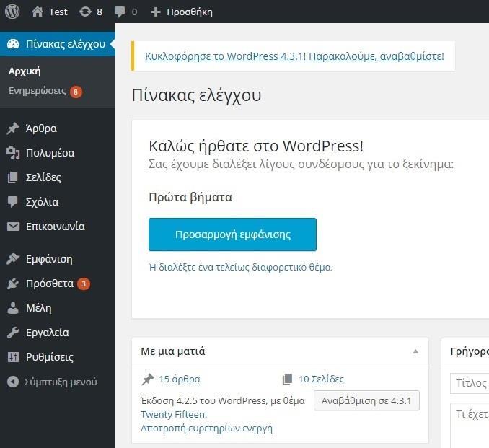489x448 pixels.
Task: Open the comments bubble icon in the admin bar
Action: pyautogui.click(x=120, y=12)
